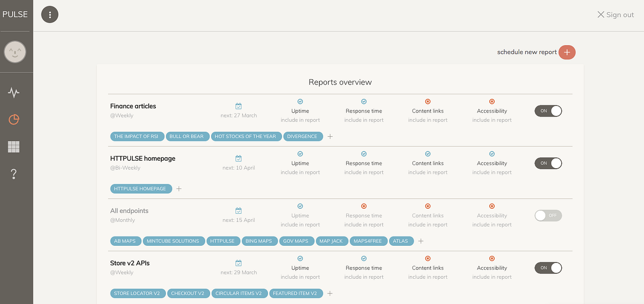Add a tag to Finance articles report

point(330,136)
